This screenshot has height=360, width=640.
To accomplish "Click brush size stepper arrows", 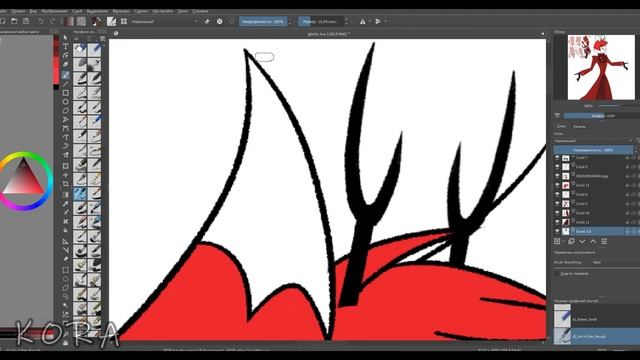I will (x=347, y=21).
